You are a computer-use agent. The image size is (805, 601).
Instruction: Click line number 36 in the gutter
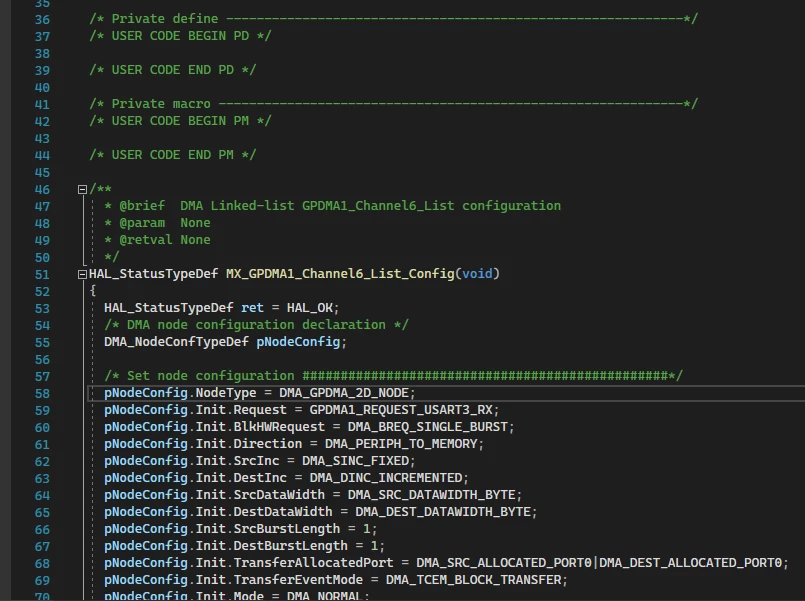click(x=42, y=20)
